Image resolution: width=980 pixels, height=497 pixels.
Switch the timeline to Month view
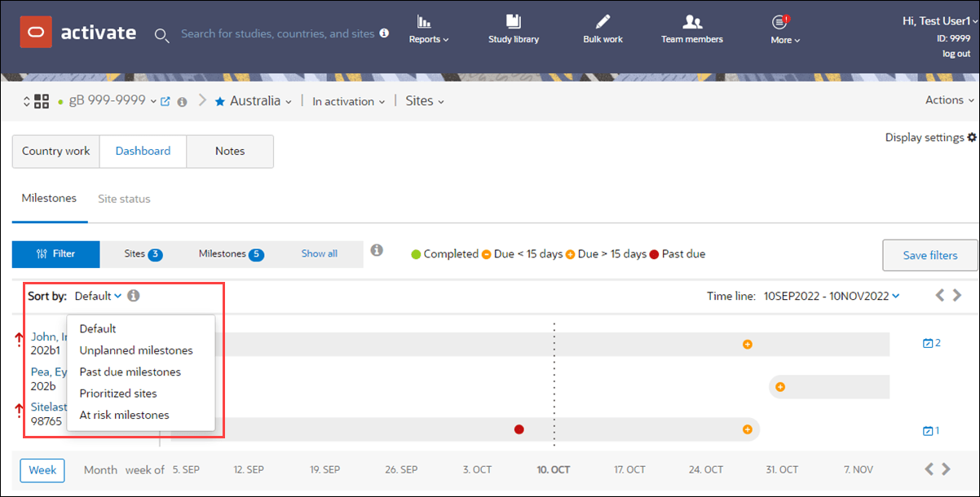99,470
